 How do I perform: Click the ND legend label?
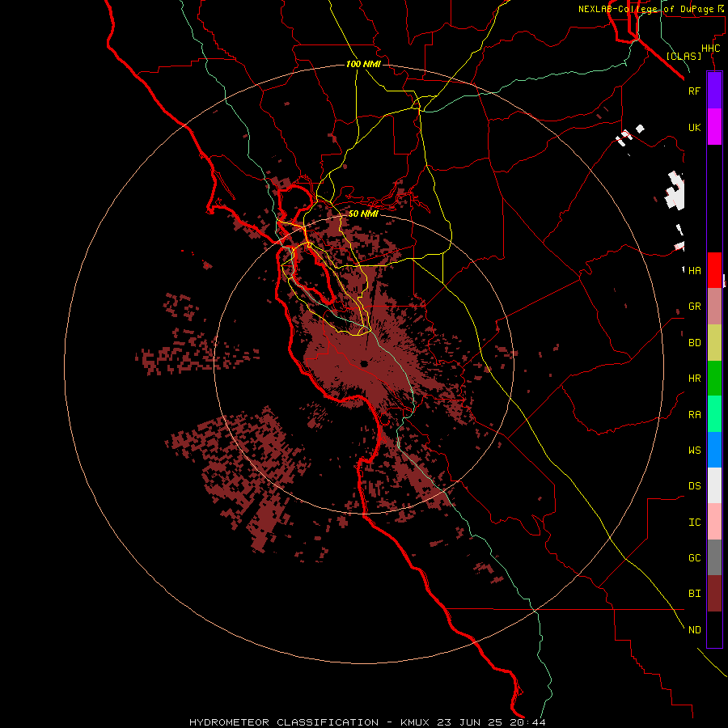coord(695,630)
